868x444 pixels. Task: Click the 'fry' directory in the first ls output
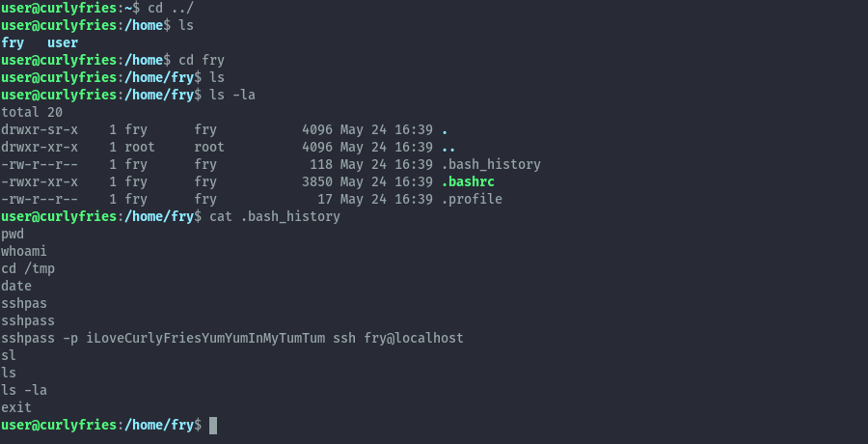coord(13,42)
